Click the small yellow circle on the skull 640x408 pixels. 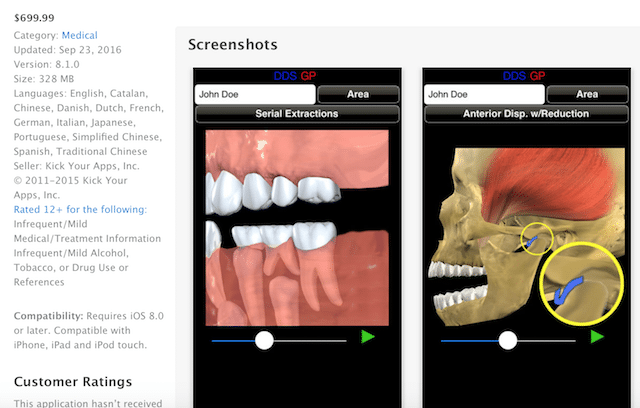click(x=537, y=239)
